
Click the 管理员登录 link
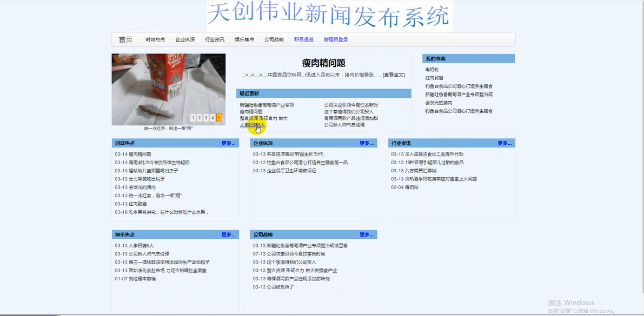(336, 40)
